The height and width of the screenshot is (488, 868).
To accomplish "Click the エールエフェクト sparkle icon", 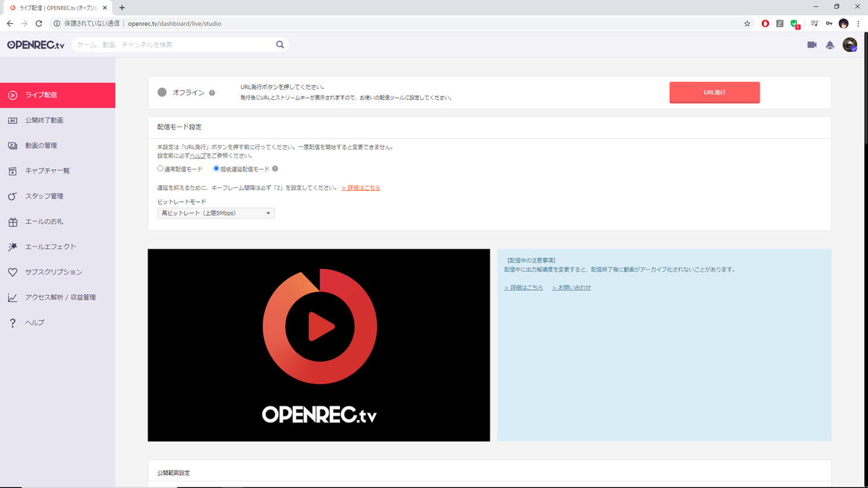I will (12, 247).
